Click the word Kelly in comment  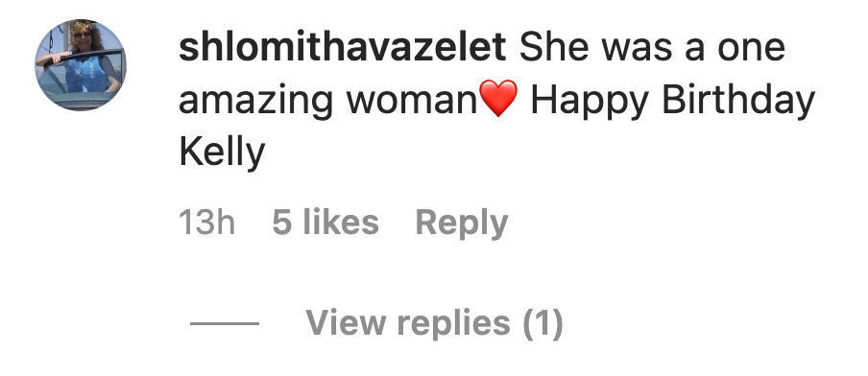click(x=222, y=153)
